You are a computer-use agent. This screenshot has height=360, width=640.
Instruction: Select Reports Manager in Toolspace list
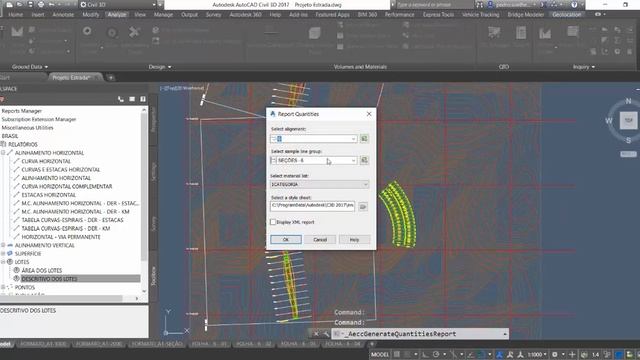point(22,111)
